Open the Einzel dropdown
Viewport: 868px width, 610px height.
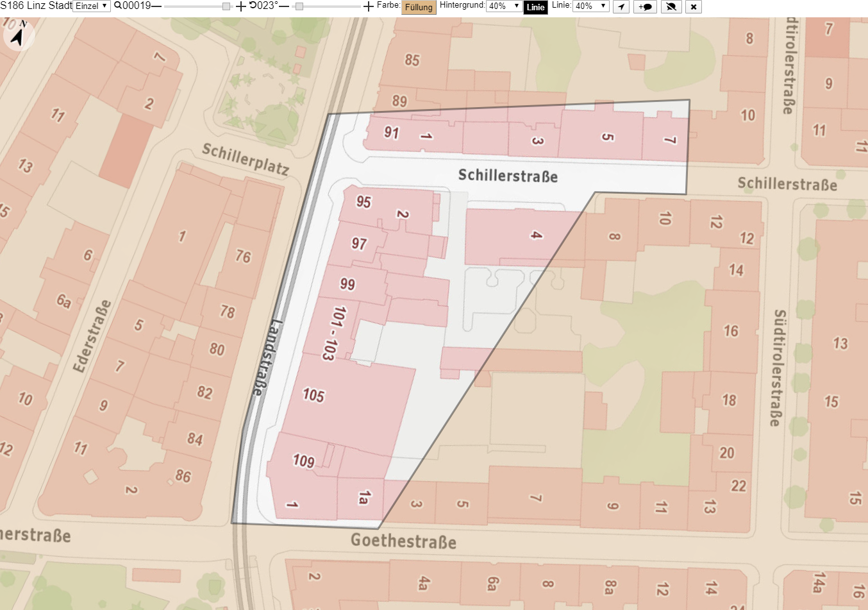pos(92,6)
